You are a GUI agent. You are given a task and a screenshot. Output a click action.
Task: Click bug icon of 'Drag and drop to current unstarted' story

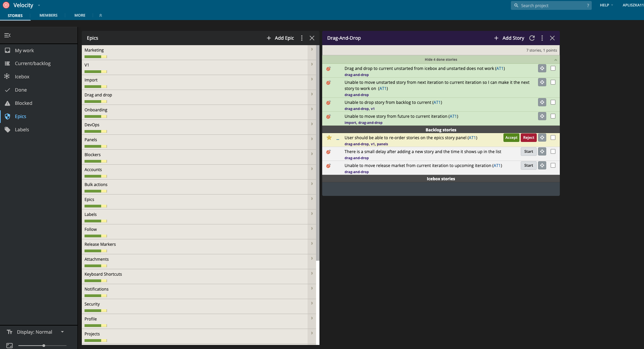click(329, 69)
